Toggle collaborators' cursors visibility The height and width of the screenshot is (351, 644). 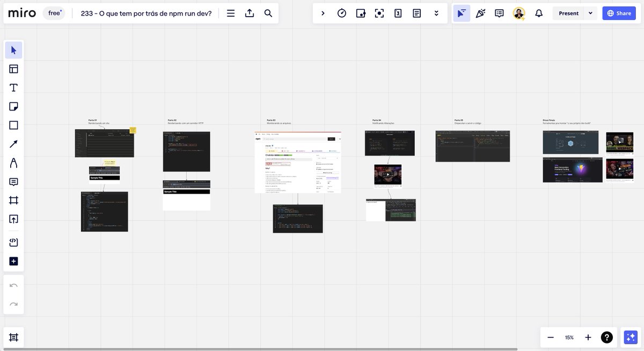pyautogui.click(x=461, y=13)
